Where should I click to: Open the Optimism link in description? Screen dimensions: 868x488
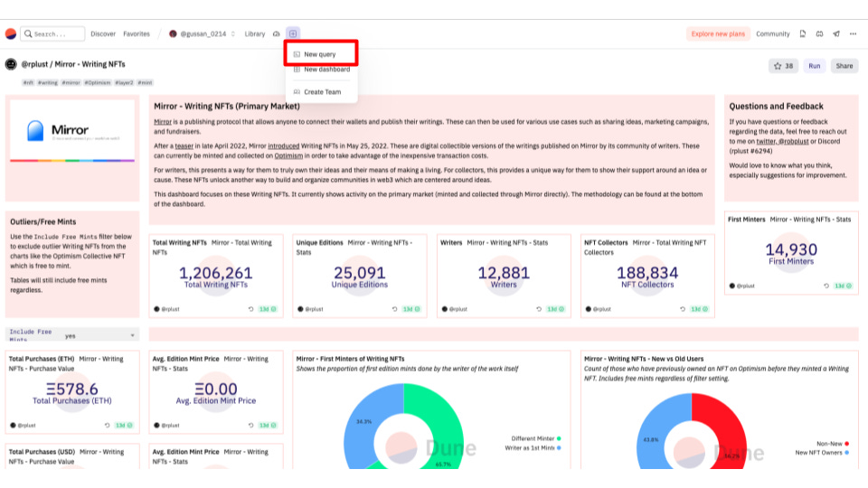point(288,156)
